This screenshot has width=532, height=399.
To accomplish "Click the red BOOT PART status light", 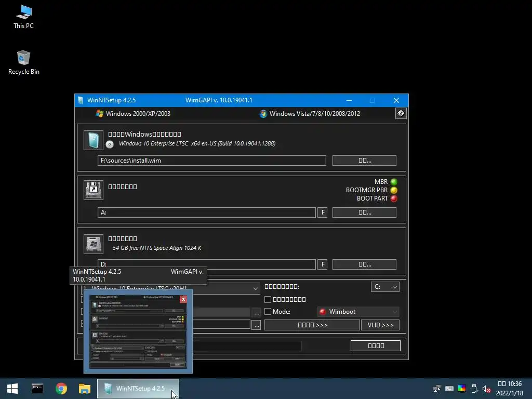I will pyautogui.click(x=394, y=198).
